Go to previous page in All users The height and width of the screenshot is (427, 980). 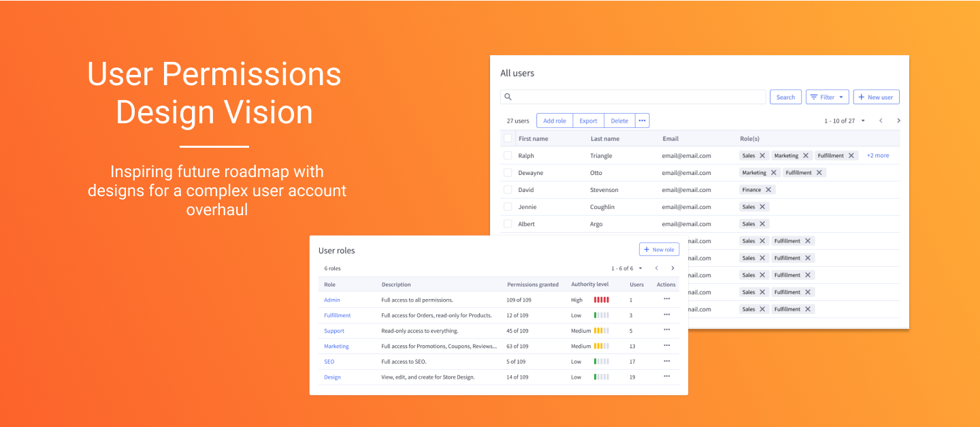click(x=881, y=121)
